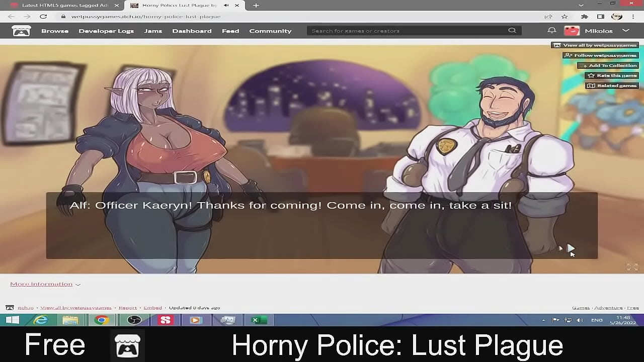This screenshot has height=362, width=644.
Task: Open the Mikolos user avatar
Action: coord(572,31)
